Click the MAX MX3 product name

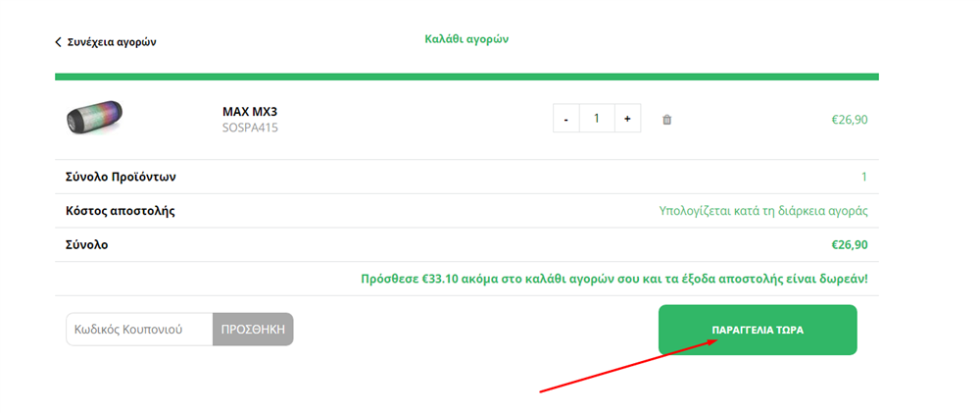(x=250, y=112)
